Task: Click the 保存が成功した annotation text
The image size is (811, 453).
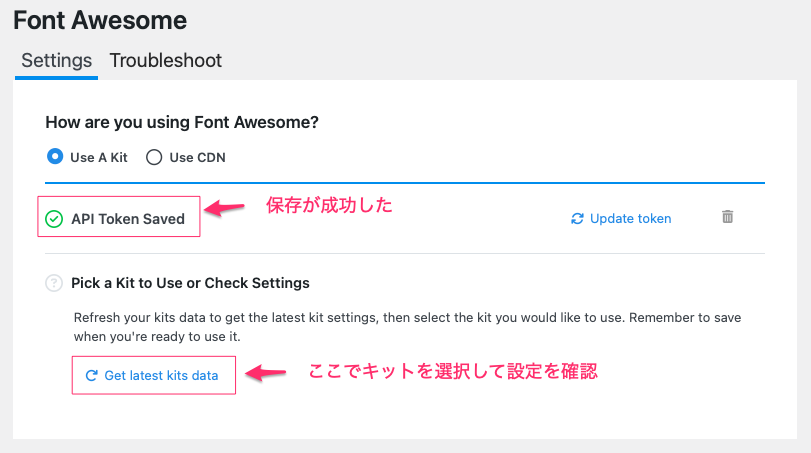Action: pyautogui.click(x=328, y=206)
